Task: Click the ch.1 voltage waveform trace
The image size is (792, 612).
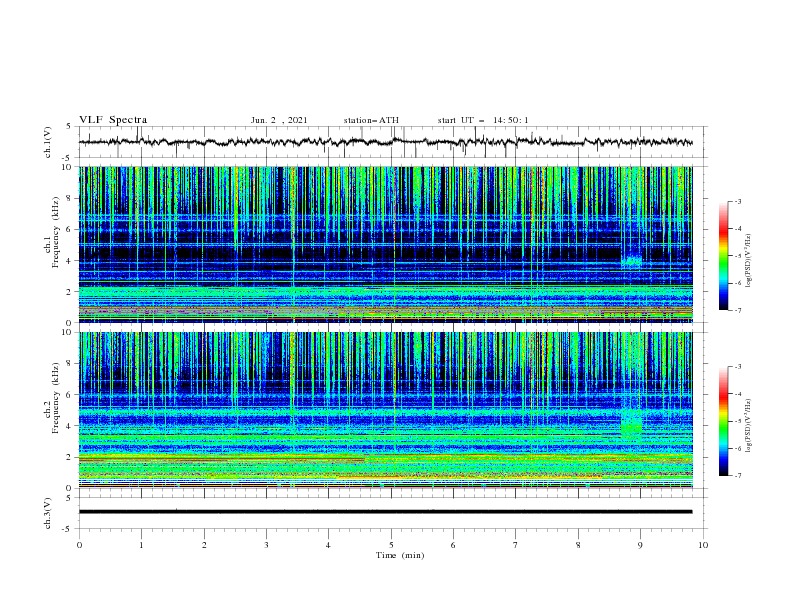Action: [385, 142]
